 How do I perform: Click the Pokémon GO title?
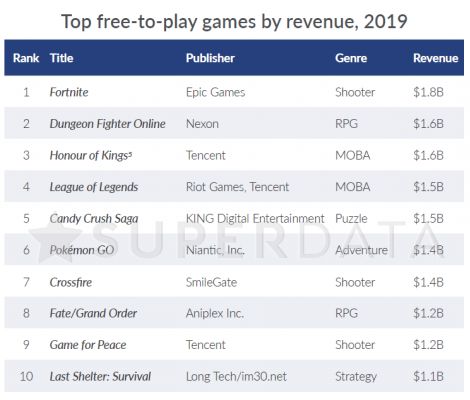(x=82, y=250)
